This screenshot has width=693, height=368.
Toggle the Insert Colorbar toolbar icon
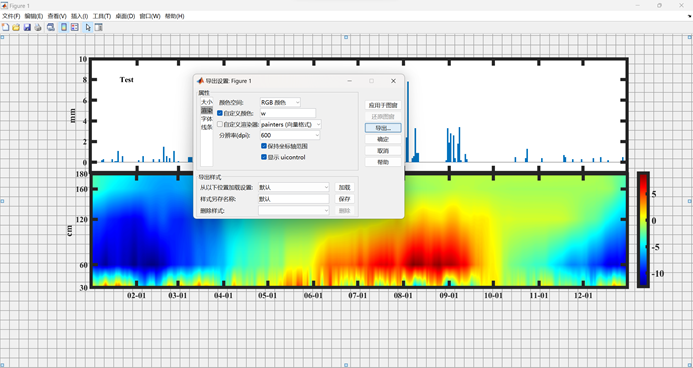64,27
